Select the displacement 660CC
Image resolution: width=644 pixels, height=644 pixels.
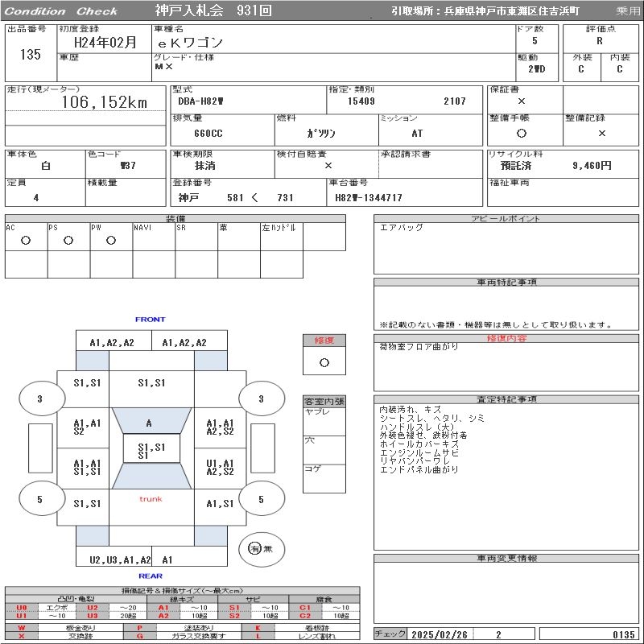point(208,134)
